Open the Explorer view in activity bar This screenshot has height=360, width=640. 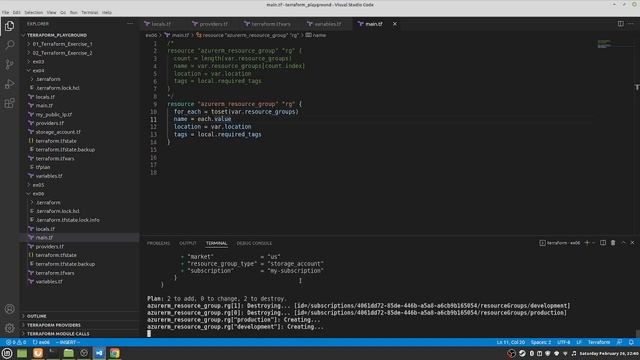click(9, 26)
